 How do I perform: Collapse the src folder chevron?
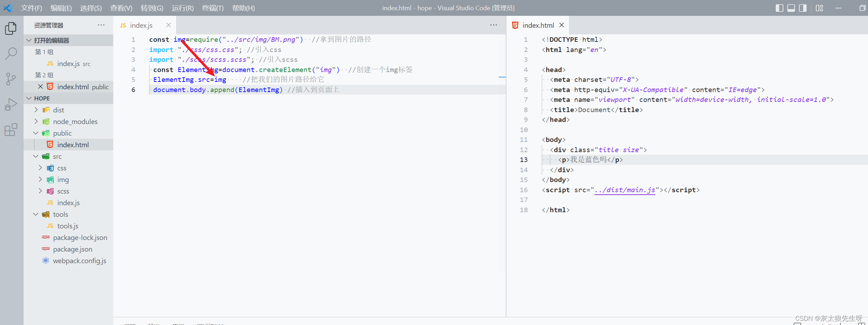(x=36, y=156)
